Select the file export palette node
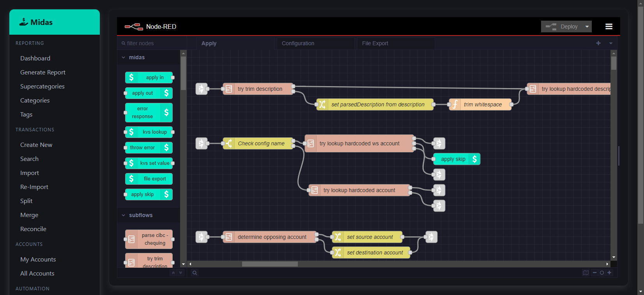Image resolution: width=644 pixels, height=295 pixels. coord(149,179)
